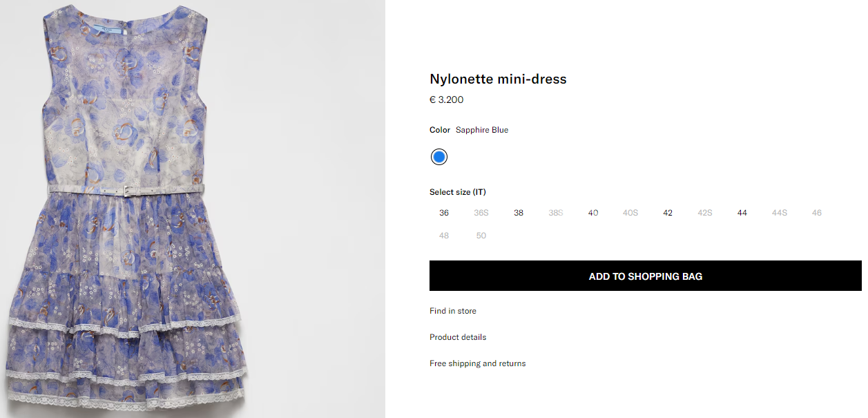Screen dimensions: 868x418
Task: Expand Free shipping and returns info
Action: tap(477, 363)
